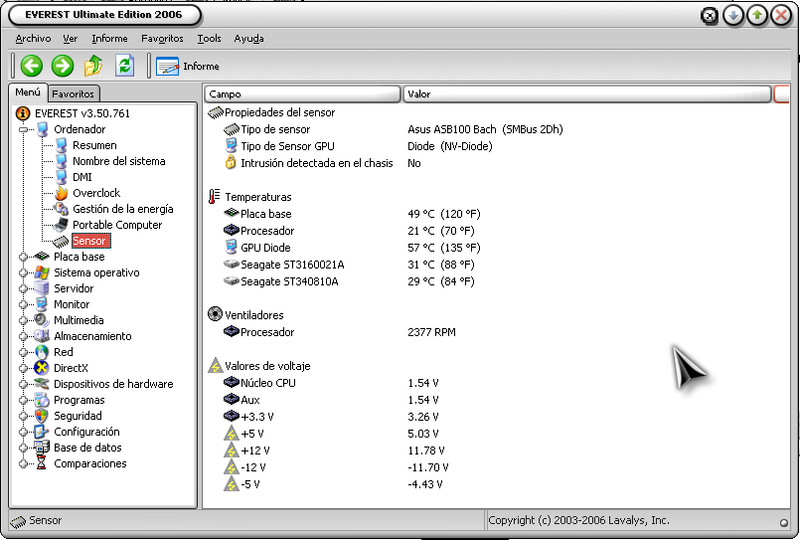Click the Copyright Lavalys status bar text
Image resolution: width=800 pixels, height=540 pixels.
(579, 521)
